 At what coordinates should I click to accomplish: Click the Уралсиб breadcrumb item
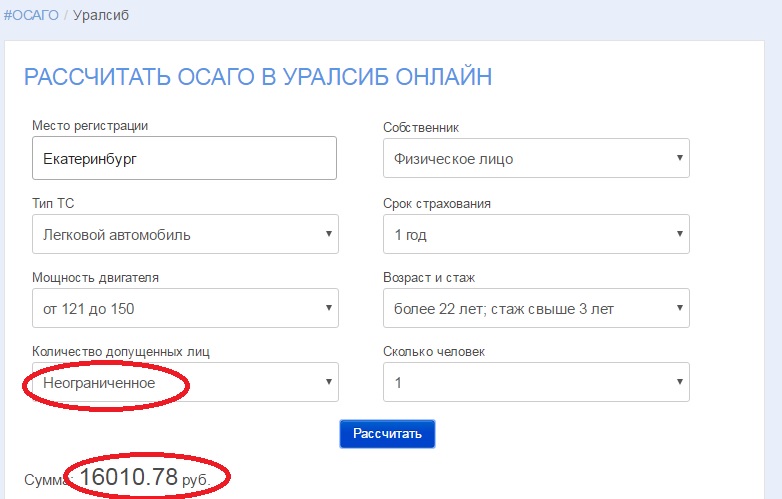(x=100, y=15)
